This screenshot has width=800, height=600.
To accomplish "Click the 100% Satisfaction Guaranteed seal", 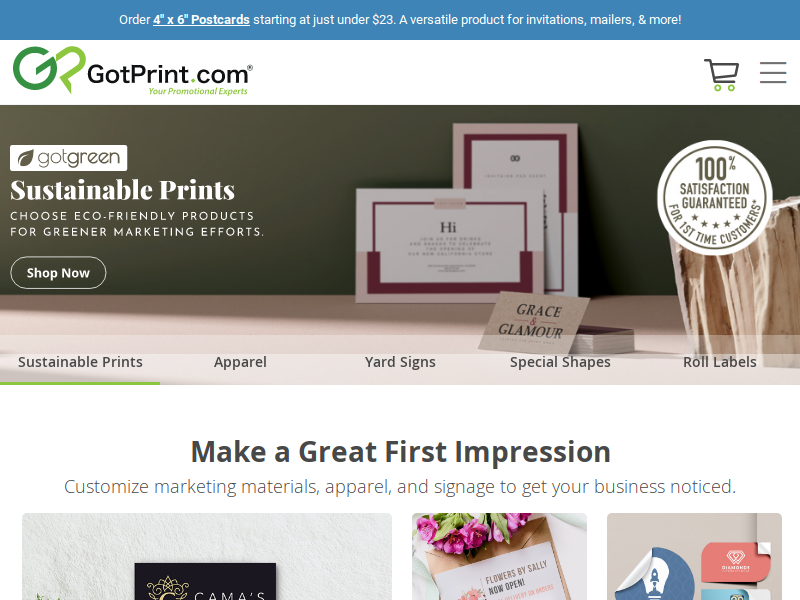I will coord(714,197).
